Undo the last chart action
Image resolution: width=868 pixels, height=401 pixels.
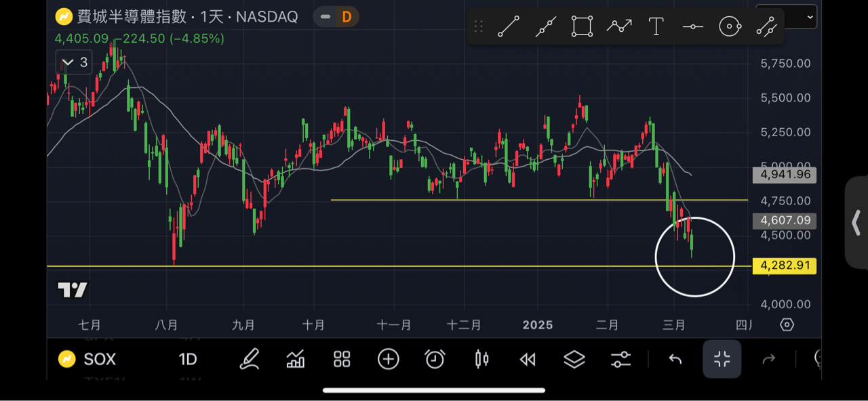tap(675, 359)
